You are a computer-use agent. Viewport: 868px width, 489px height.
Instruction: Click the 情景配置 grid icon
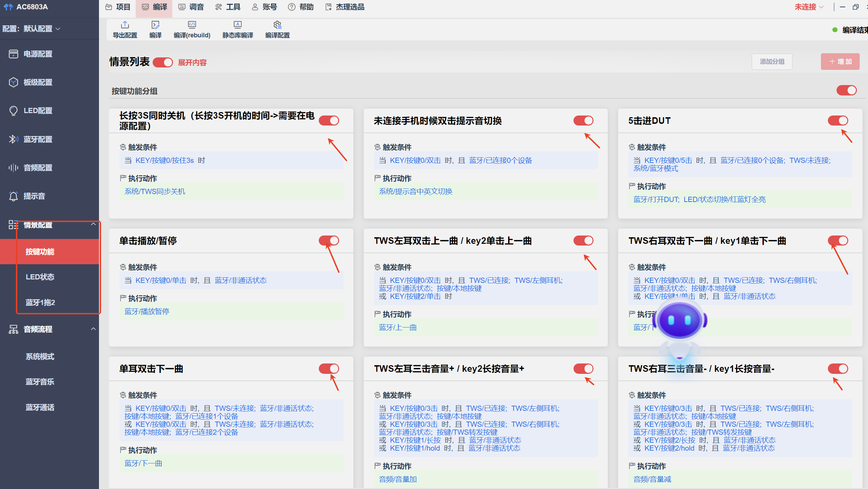pyautogui.click(x=13, y=225)
